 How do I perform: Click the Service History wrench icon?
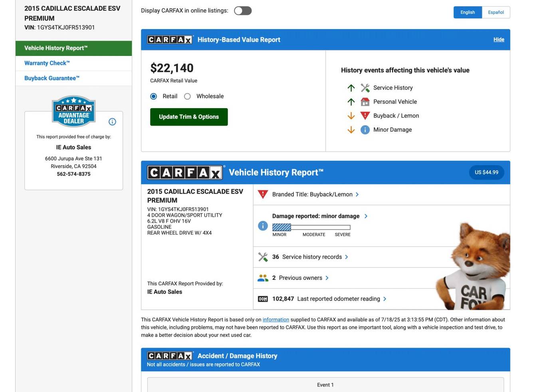[365, 88]
